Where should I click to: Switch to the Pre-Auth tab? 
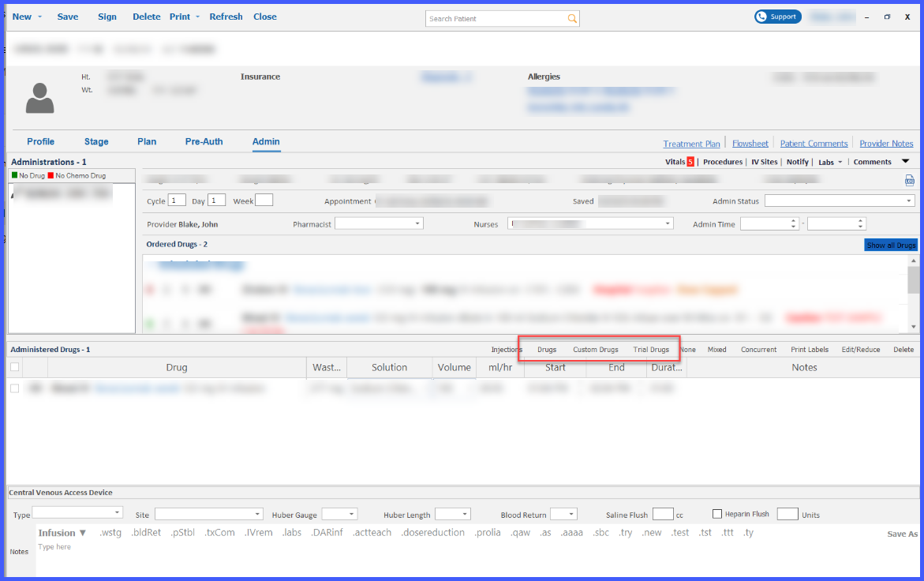pos(204,141)
